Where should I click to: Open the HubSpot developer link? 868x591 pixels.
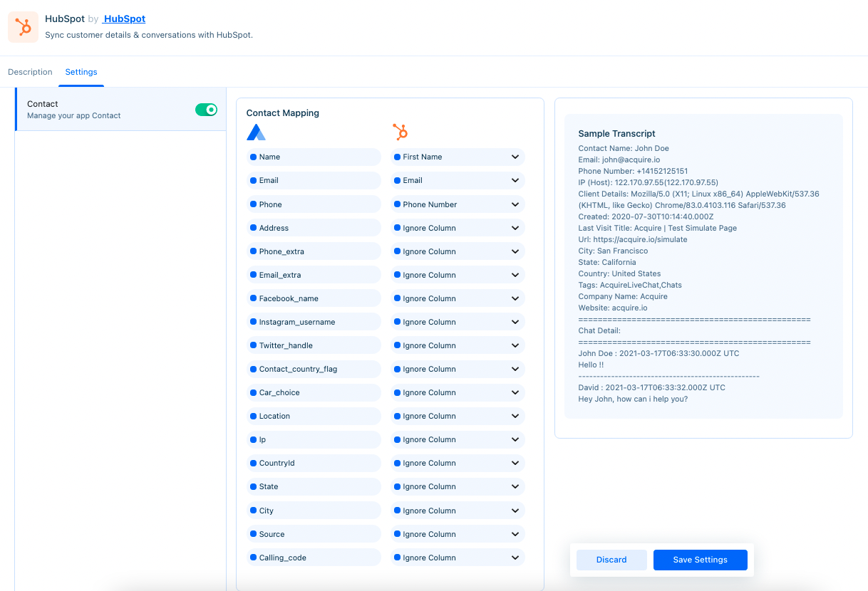(x=124, y=19)
